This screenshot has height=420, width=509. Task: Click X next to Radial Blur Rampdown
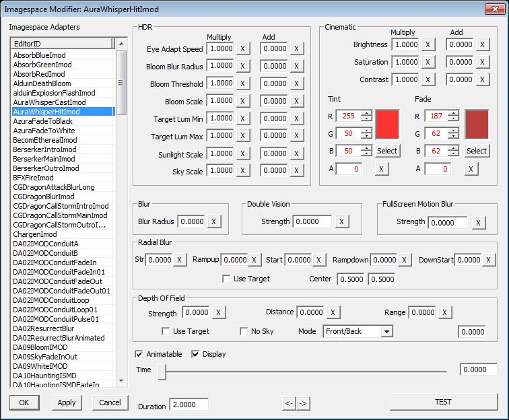click(x=404, y=260)
